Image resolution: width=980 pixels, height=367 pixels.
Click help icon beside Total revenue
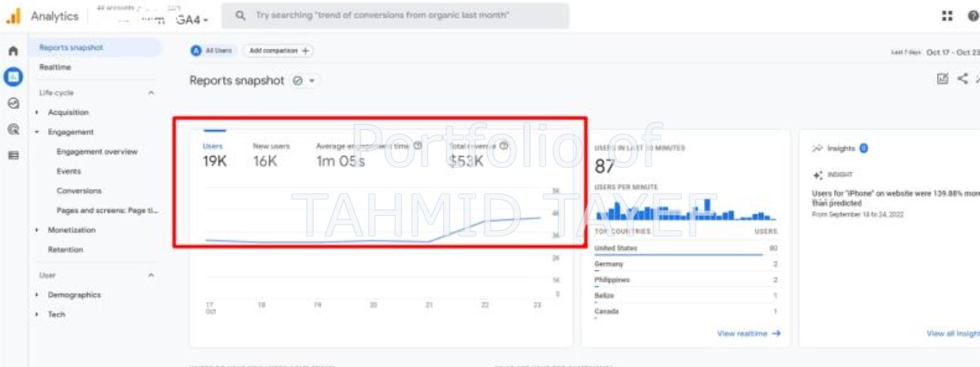pos(504,146)
